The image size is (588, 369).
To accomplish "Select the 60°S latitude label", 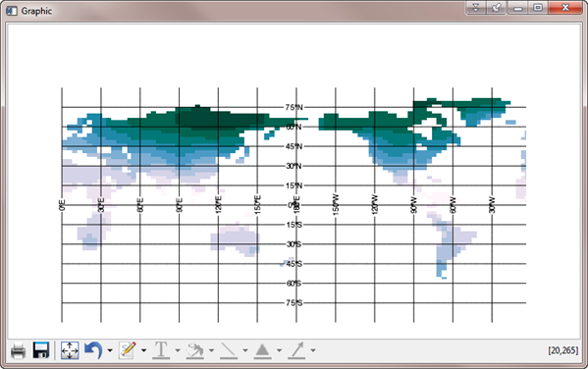I will point(294,283).
